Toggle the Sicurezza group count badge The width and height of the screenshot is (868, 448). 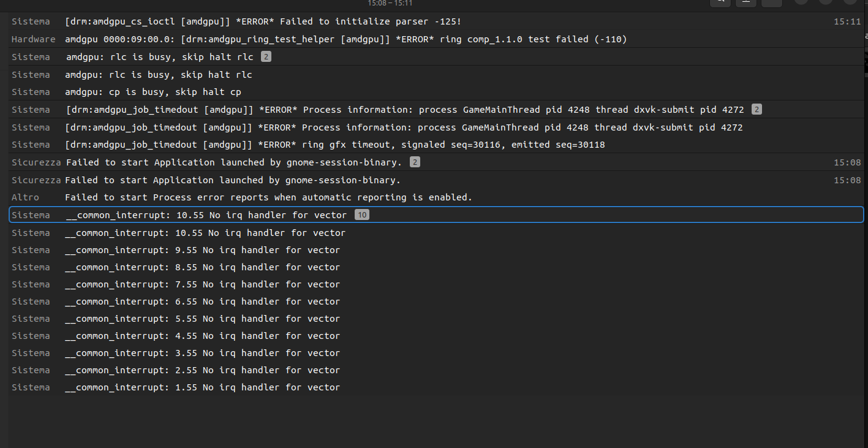point(415,162)
